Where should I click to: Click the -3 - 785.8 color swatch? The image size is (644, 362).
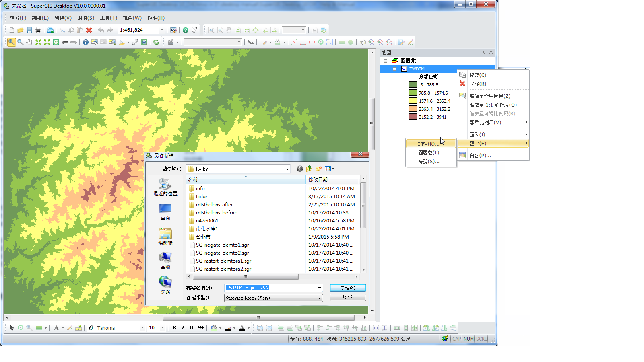(413, 85)
